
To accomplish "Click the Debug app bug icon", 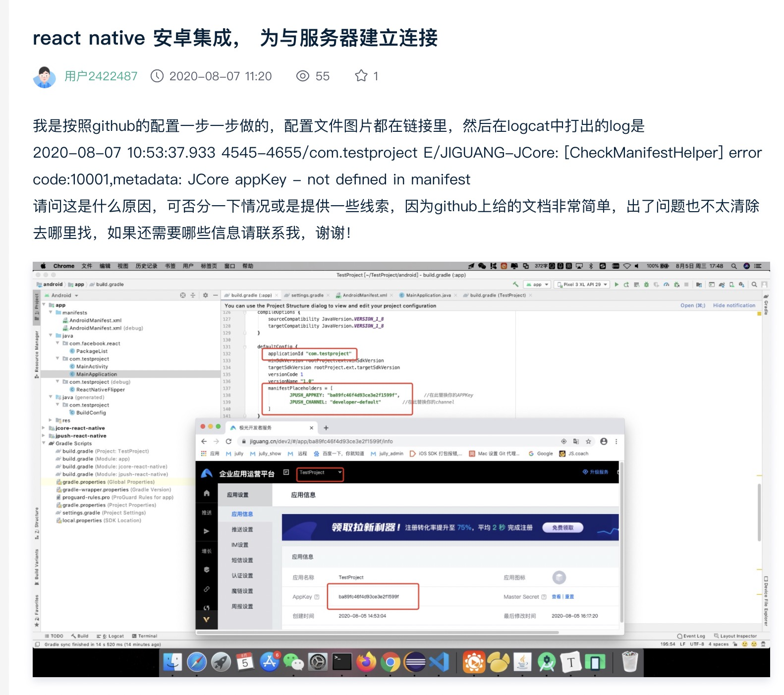I will tap(646, 285).
